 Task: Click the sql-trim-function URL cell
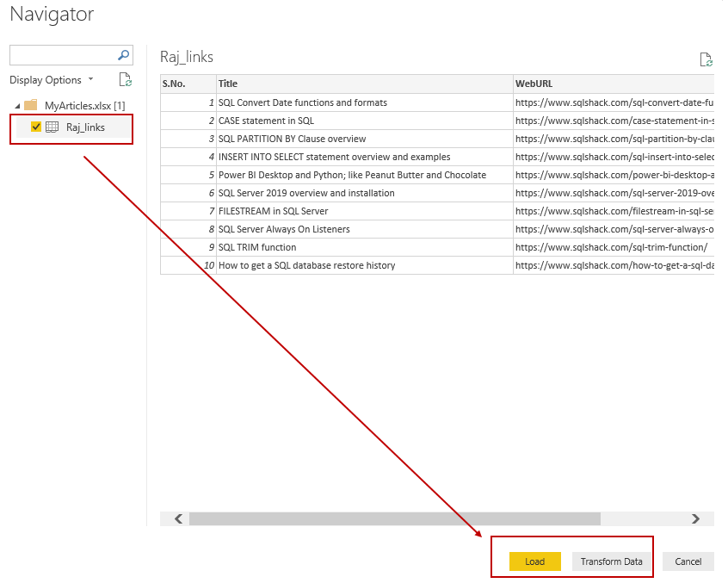tap(614, 248)
